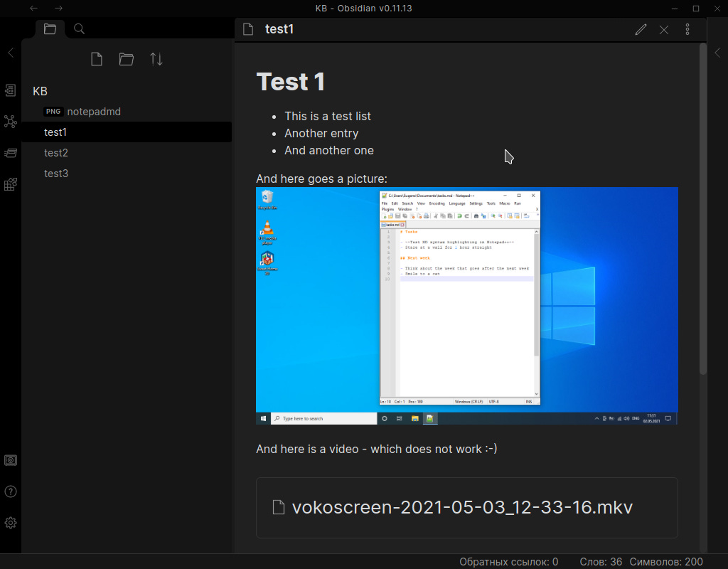This screenshot has height=569, width=728.
Task: Click the vokoscreen mkv video attachment
Action: pyautogui.click(x=466, y=507)
